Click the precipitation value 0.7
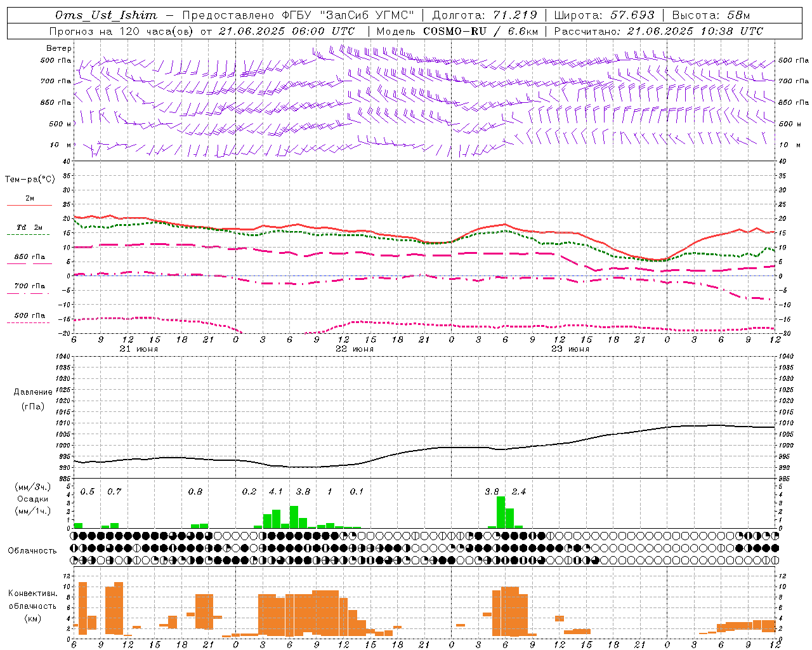 (114, 491)
